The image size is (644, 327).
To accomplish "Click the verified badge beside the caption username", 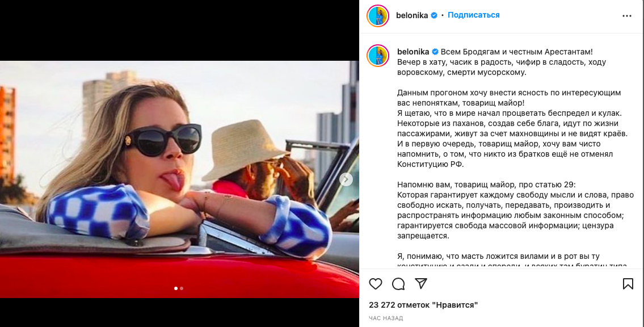I will click(435, 52).
